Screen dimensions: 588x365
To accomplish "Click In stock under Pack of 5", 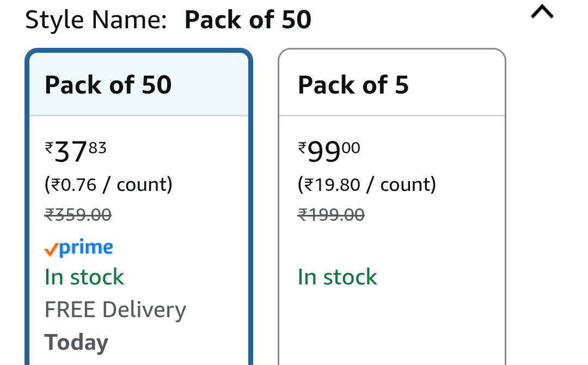I will pyautogui.click(x=337, y=277).
